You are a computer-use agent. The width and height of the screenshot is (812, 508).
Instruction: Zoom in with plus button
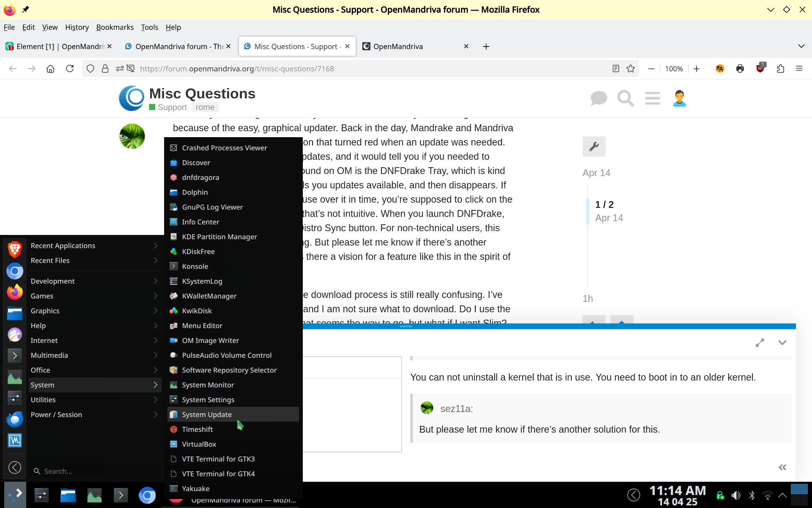click(x=697, y=69)
